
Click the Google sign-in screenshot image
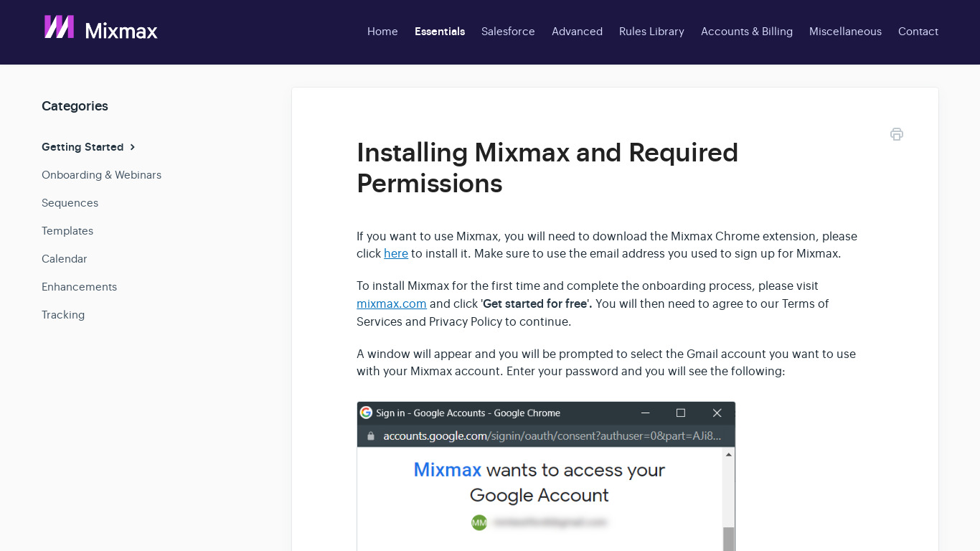pos(546,476)
